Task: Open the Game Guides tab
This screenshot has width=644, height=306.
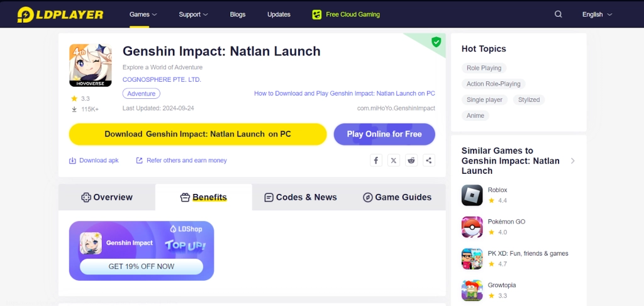Action: pos(397,198)
